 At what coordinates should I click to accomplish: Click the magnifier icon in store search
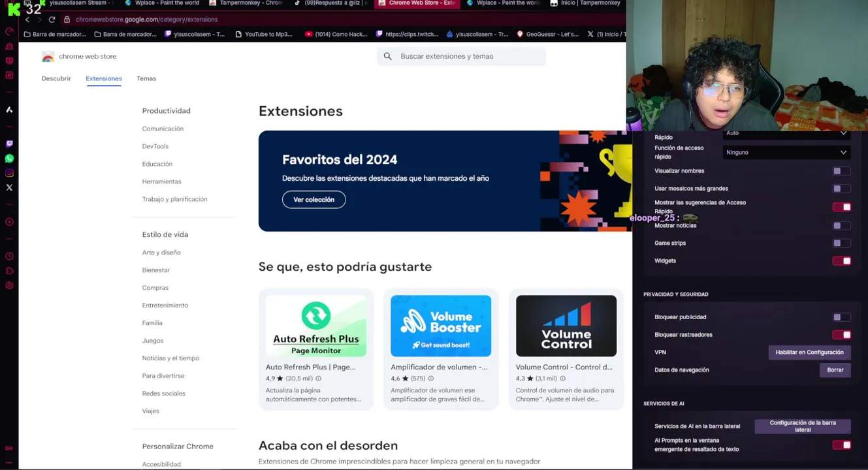click(387, 56)
